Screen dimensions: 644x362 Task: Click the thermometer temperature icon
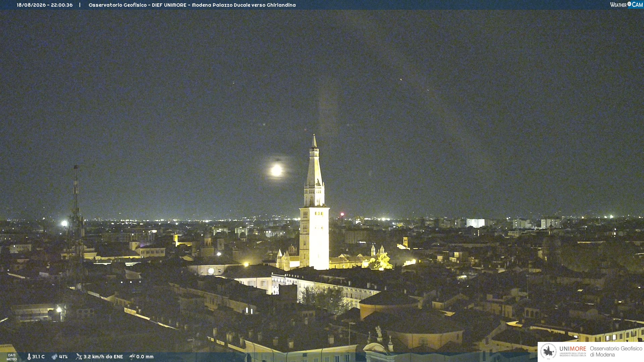tap(29, 357)
